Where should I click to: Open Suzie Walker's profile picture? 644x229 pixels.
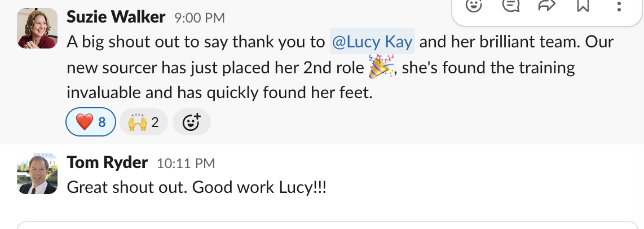[38, 28]
